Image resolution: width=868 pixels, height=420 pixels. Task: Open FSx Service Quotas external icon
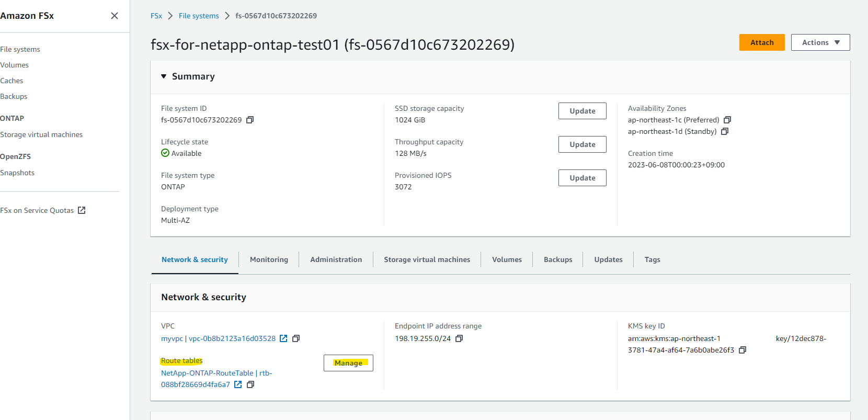pos(82,210)
